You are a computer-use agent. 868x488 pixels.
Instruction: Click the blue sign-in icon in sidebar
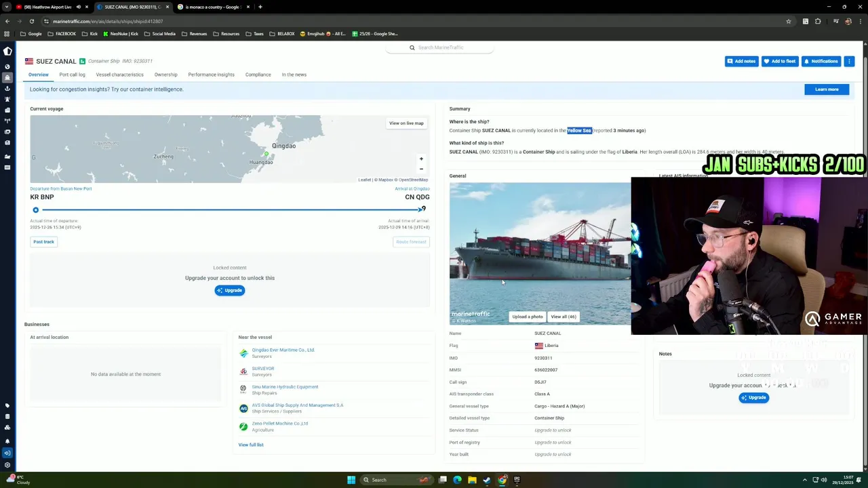[7, 453]
